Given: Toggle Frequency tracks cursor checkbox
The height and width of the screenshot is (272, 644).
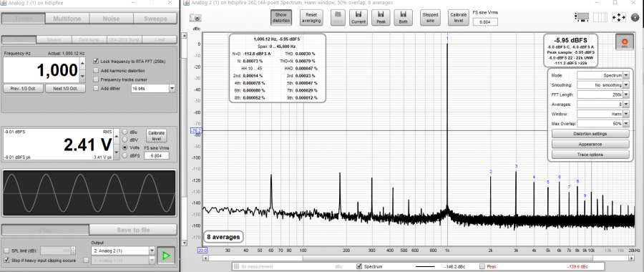Looking at the screenshot, I should 96,79.
